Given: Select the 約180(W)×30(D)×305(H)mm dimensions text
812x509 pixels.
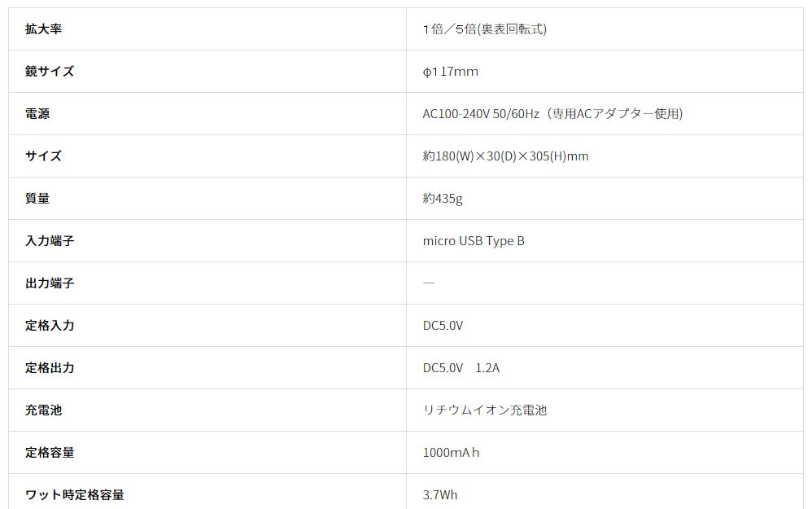Looking at the screenshot, I should point(505,156).
